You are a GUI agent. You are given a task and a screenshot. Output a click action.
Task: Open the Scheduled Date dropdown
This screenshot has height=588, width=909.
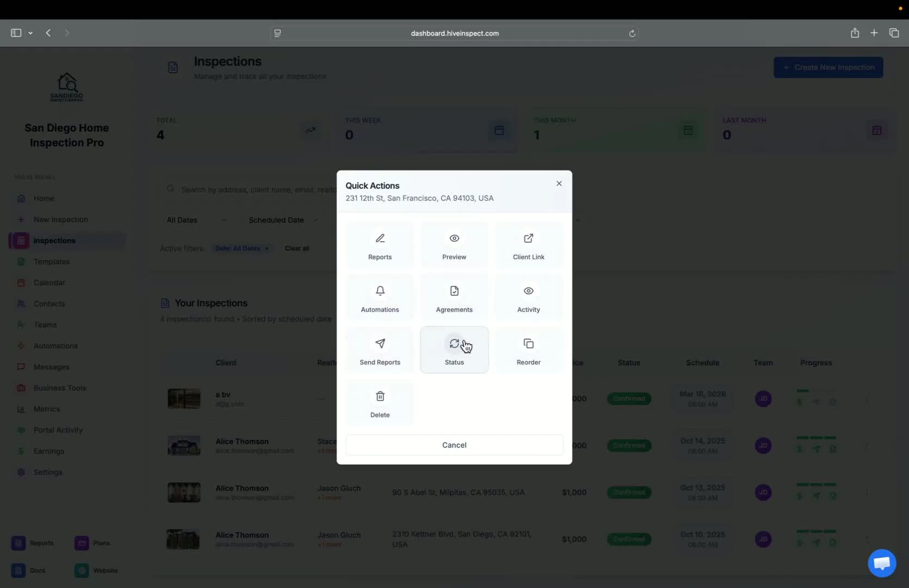[x=283, y=220]
